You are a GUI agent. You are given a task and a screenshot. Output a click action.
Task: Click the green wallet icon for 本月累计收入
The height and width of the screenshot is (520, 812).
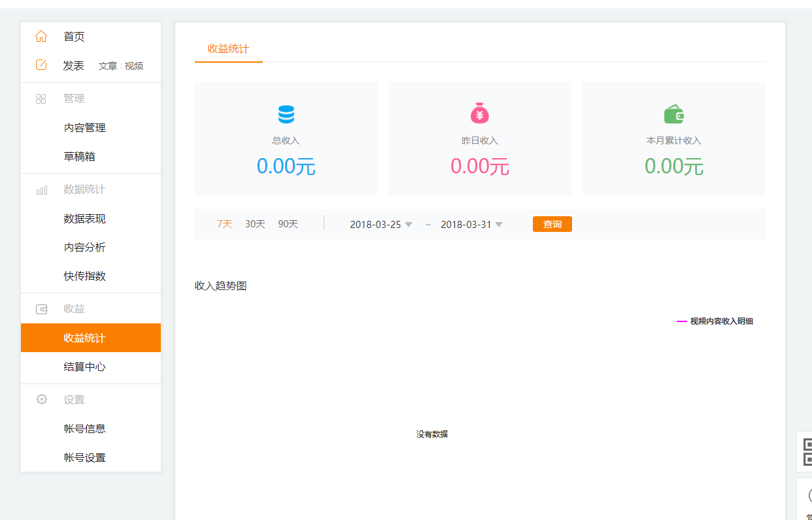point(673,115)
